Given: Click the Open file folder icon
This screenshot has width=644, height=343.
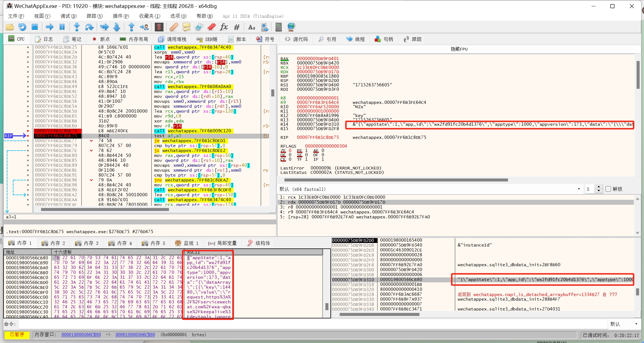Looking at the screenshot, I should 10,27.
